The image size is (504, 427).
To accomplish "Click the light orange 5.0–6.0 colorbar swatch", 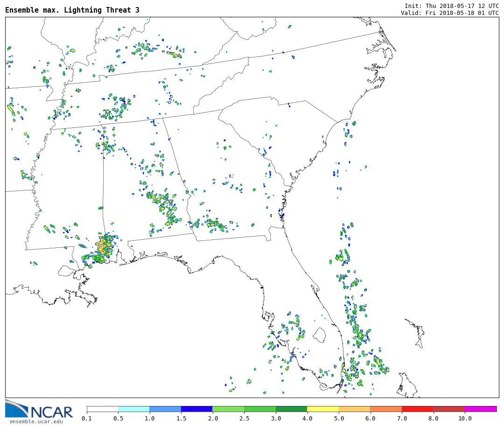I will (354, 409).
